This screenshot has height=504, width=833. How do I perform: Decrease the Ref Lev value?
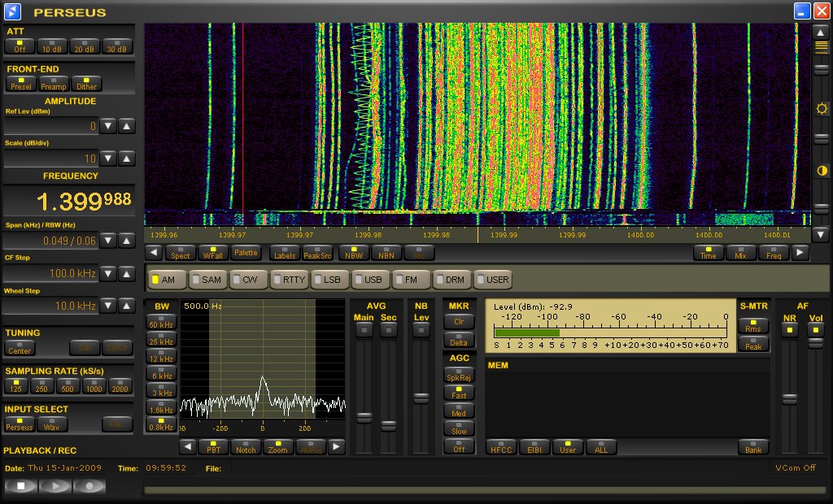(x=108, y=126)
